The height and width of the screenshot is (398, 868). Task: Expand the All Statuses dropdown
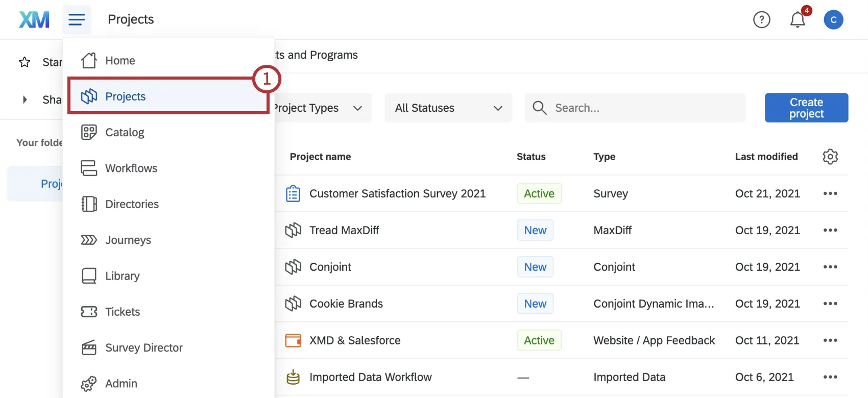coord(448,108)
